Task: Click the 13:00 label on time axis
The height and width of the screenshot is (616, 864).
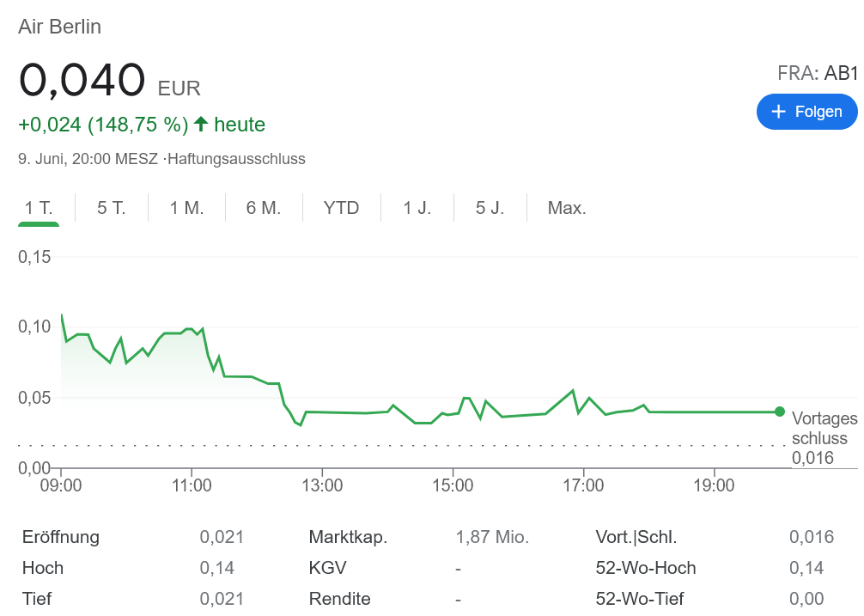Action: [x=322, y=485]
